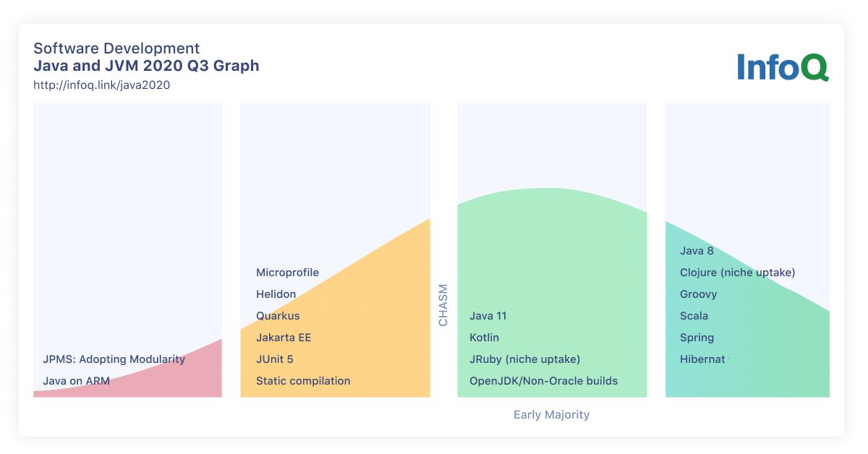Click the Kotlin entry
This screenshot has width=868, height=454.
tap(484, 338)
